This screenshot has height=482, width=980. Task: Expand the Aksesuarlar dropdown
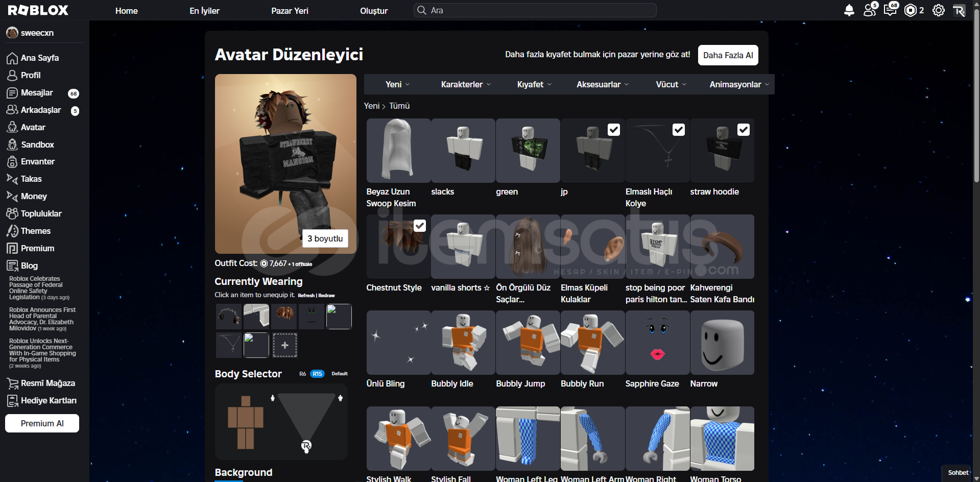click(x=603, y=84)
